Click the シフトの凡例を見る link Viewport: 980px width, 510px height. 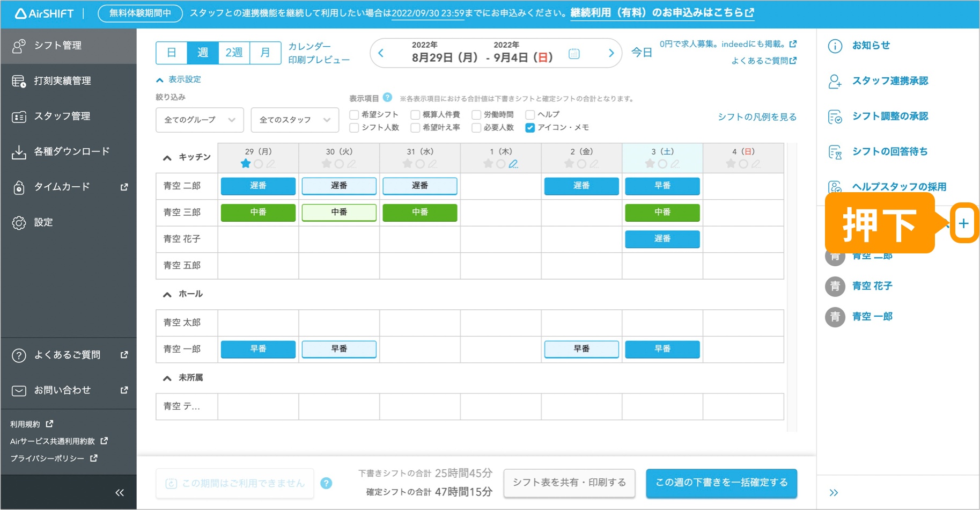(757, 117)
